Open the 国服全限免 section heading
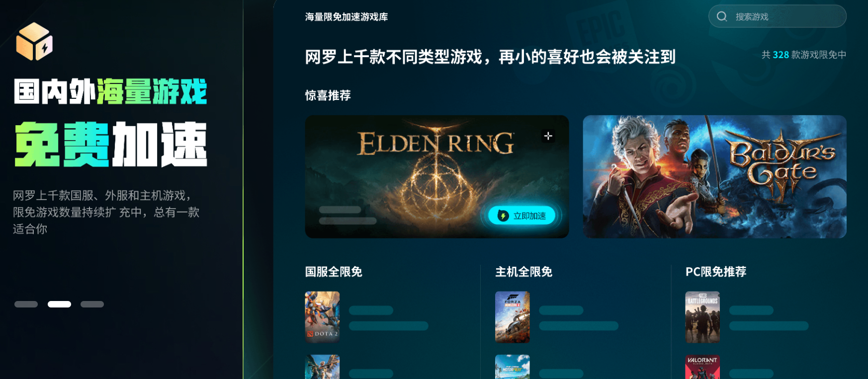Screen dimensions: 868x379 click(x=334, y=272)
